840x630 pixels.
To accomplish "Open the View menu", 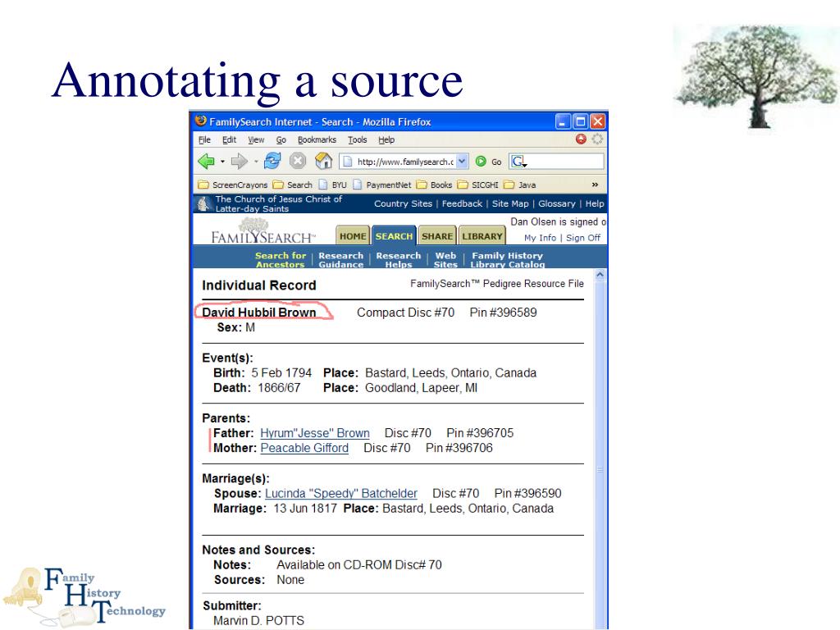I will pyautogui.click(x=256, y=139).
